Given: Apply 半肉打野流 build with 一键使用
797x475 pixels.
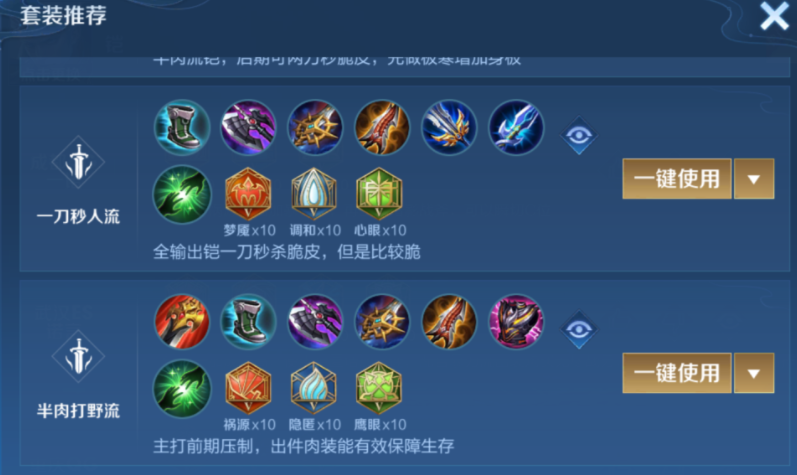Looking at the screenshot, I should 677,373.
